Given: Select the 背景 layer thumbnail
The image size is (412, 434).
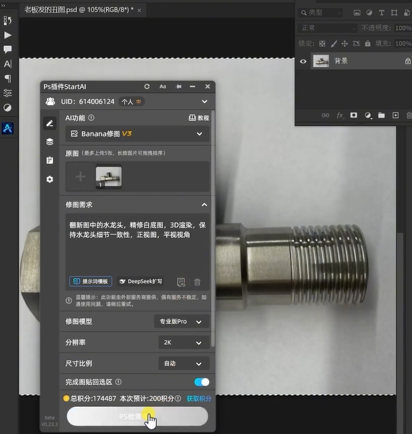Looking at the screenshot, I should point(321,61).
